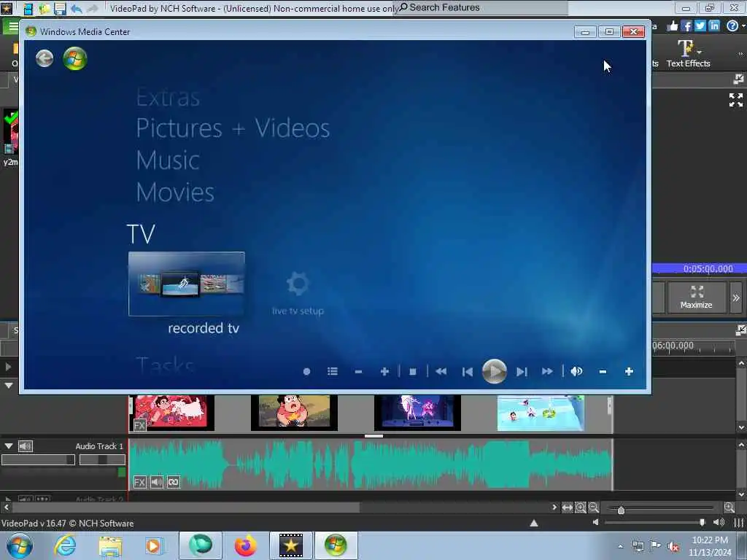Open the guide list icon in Media Center
This screenshot has height=560, width=747.
pyautogui.click(x=333, y=371)
